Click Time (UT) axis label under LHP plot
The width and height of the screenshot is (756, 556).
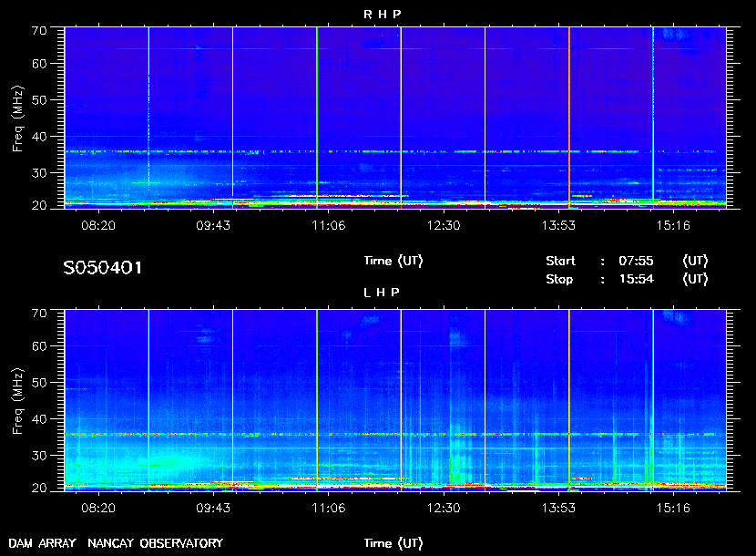(393, 543)
